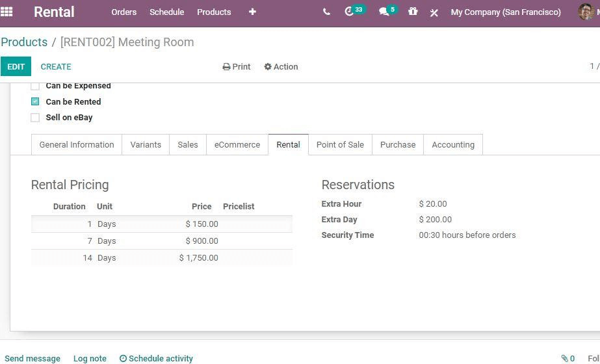Image resolution: width=600 pixels, height=364 pixels.
Task: Click the plus icon in top menu
Action: point(252,12)
